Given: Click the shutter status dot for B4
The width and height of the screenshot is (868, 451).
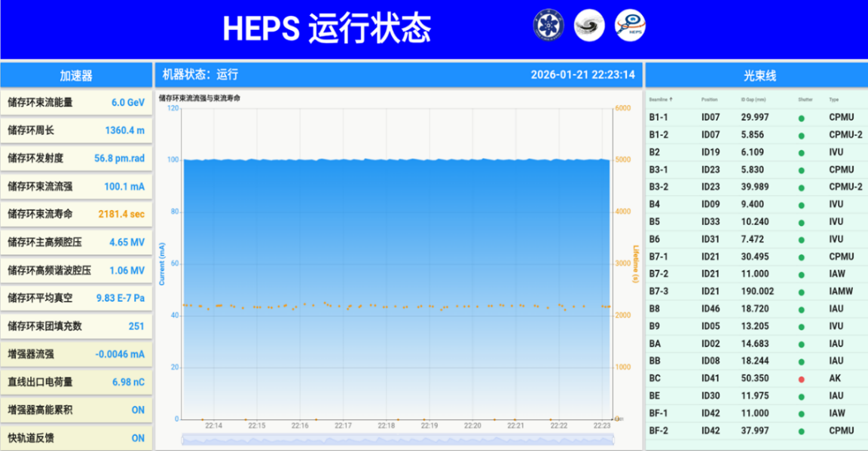Looking at the screenshot, I should tap(802, 205).
